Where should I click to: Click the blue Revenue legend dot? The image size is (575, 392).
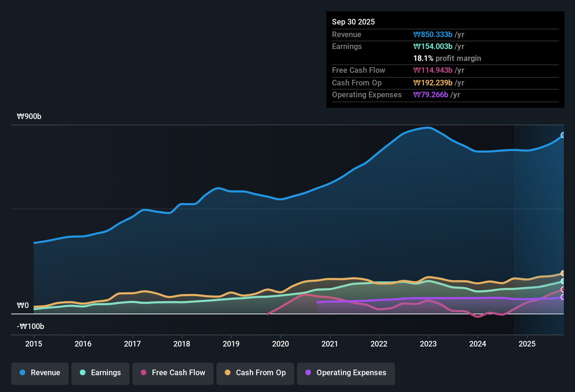pyautogui.click(x=22, y=373)
